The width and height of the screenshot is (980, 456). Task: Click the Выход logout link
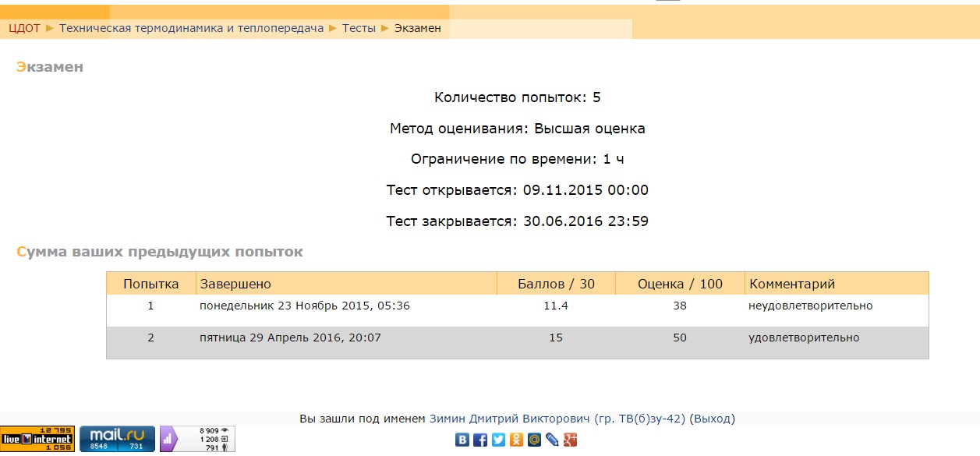[x=713, y=419]
